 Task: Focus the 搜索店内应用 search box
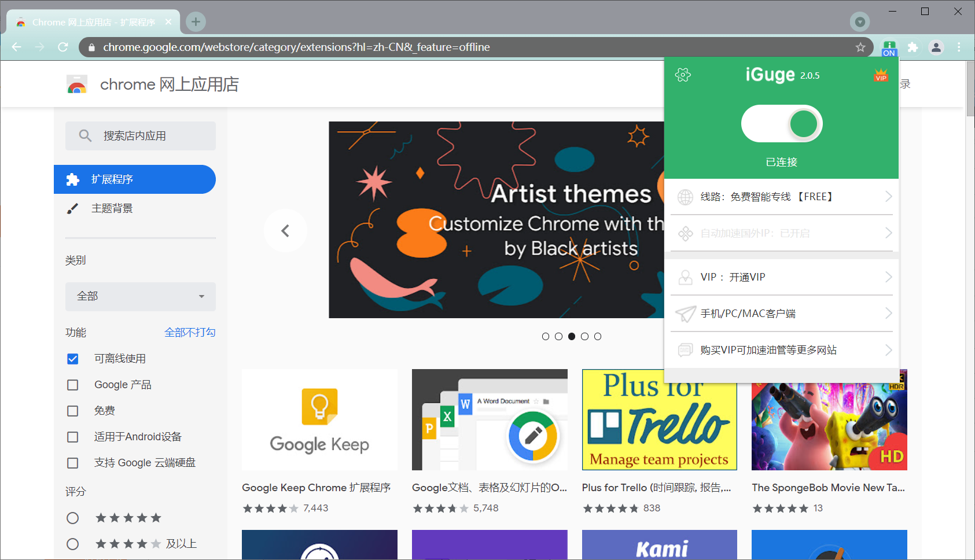(141, 136)
